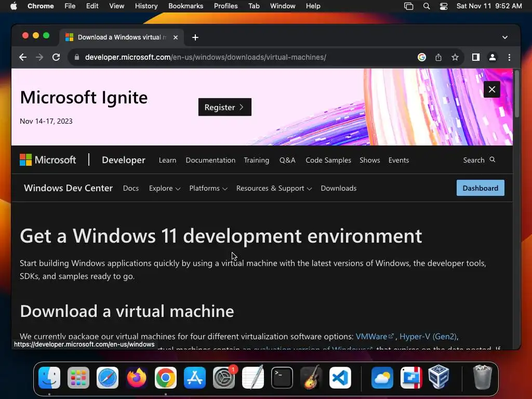Click the Dashboard button

coord(481,188)
